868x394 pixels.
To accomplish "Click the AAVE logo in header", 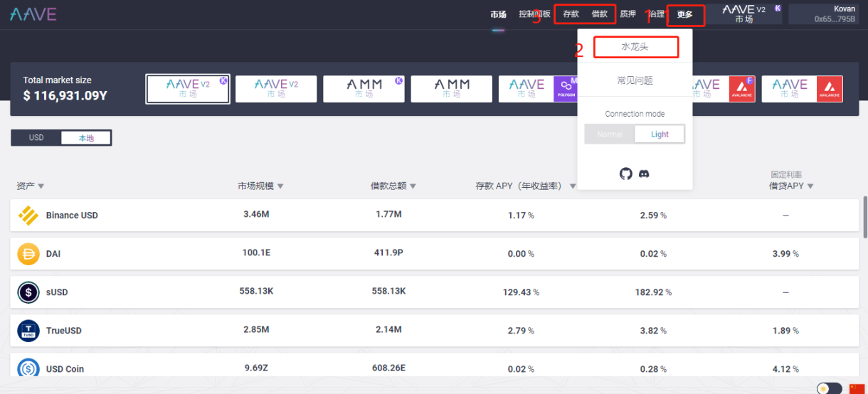I will [33, 14].
